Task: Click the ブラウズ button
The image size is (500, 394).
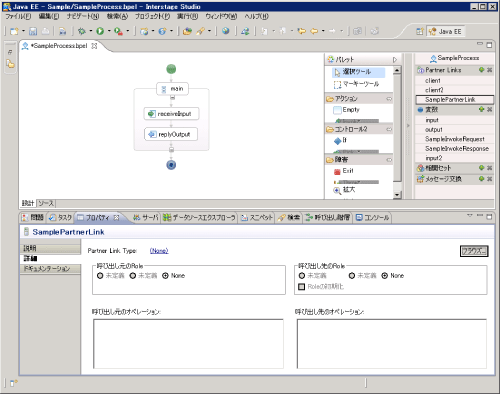Action: tap(474, 251)
